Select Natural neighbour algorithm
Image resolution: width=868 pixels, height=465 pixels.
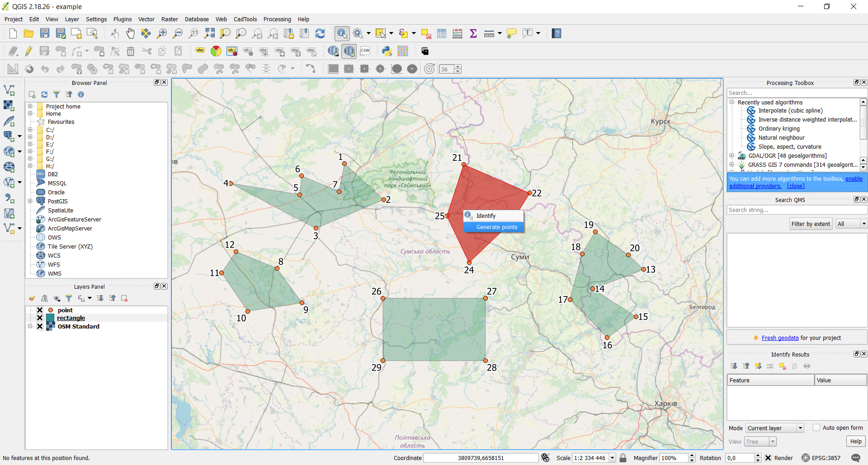pos(781,137)
